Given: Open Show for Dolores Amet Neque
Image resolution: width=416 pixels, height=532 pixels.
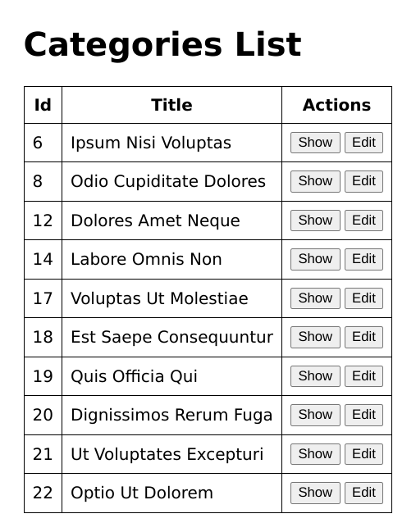Looking at the screenshot, I should (315, 221).
